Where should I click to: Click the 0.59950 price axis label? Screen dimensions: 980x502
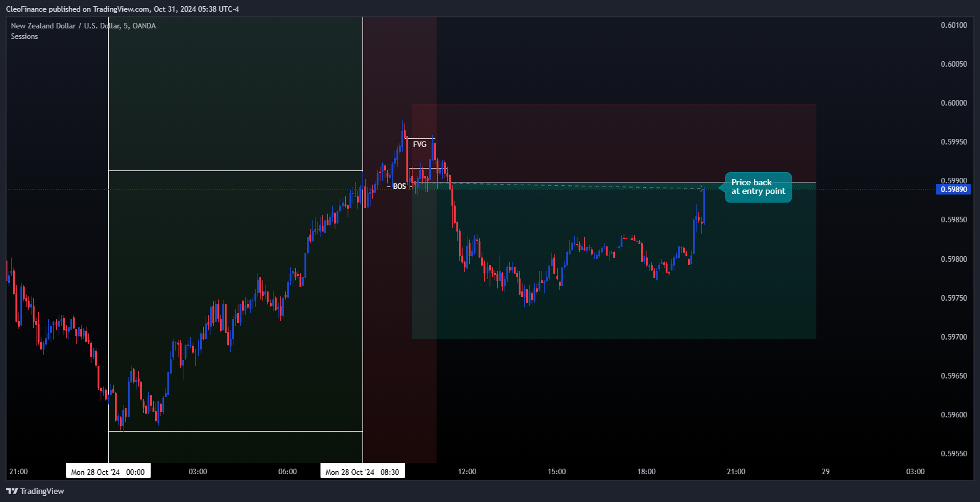954,142
